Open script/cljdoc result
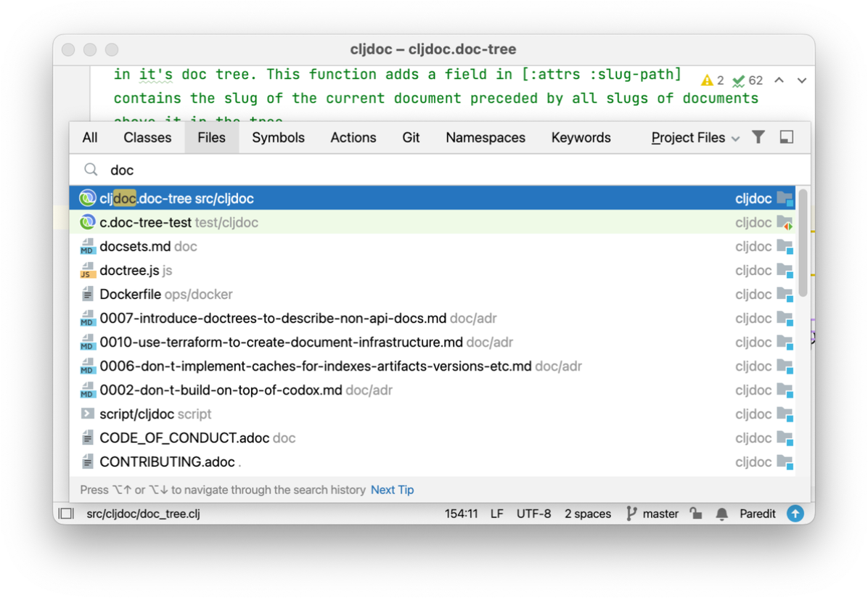This screenshot has height=598, width=868. click(x=433, y=414)
